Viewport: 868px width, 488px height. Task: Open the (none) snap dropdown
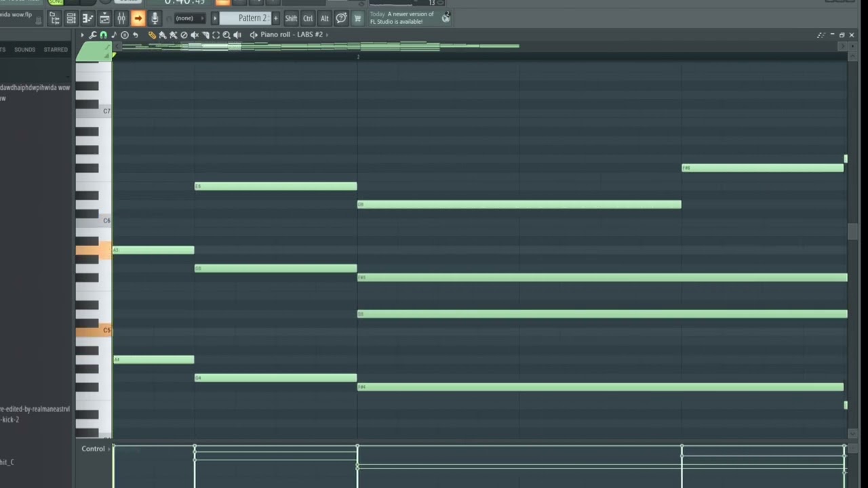coord(189,18)
